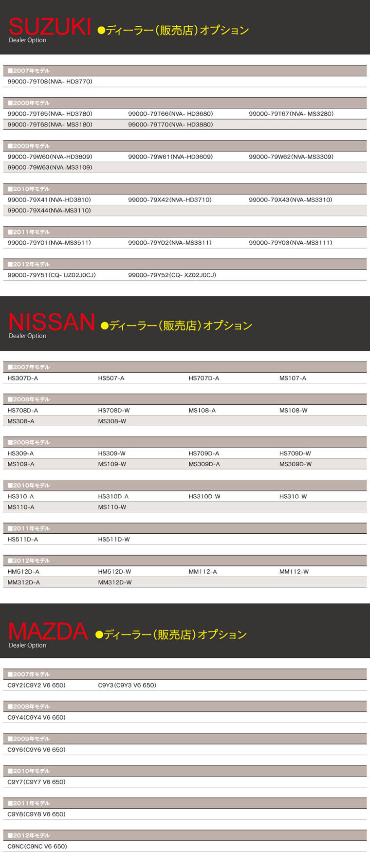Click Nissan model MM112-W
Viewport: 370px width, 868px height.
294,572
